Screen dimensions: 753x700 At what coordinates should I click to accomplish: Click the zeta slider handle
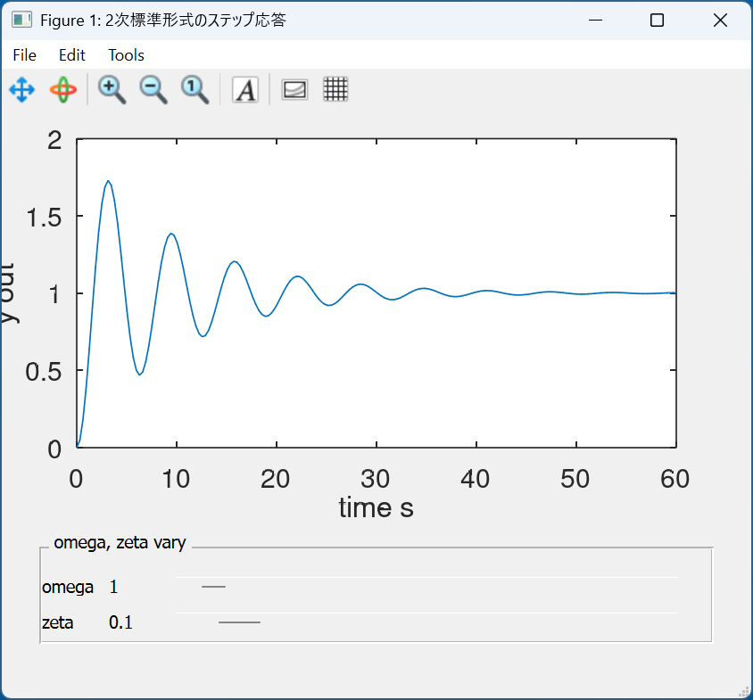pyautogui.click(x=239, y=622)
